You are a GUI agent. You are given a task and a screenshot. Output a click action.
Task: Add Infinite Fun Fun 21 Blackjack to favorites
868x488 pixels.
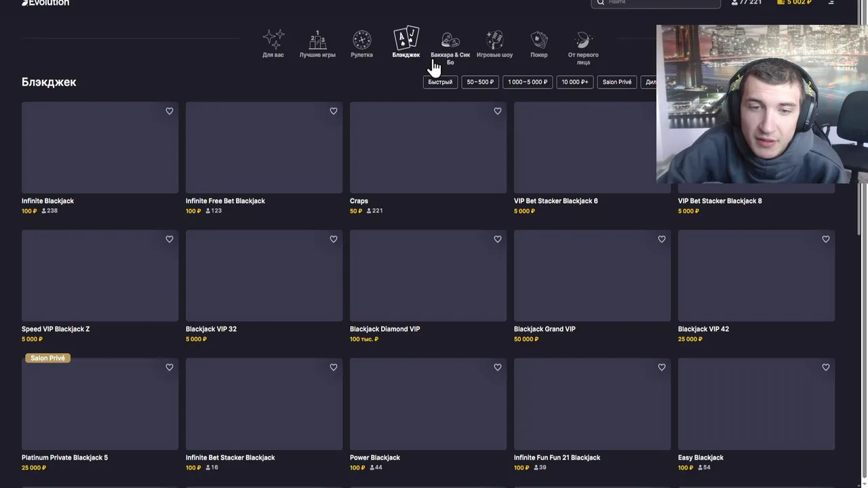click(x=662, y=367)
